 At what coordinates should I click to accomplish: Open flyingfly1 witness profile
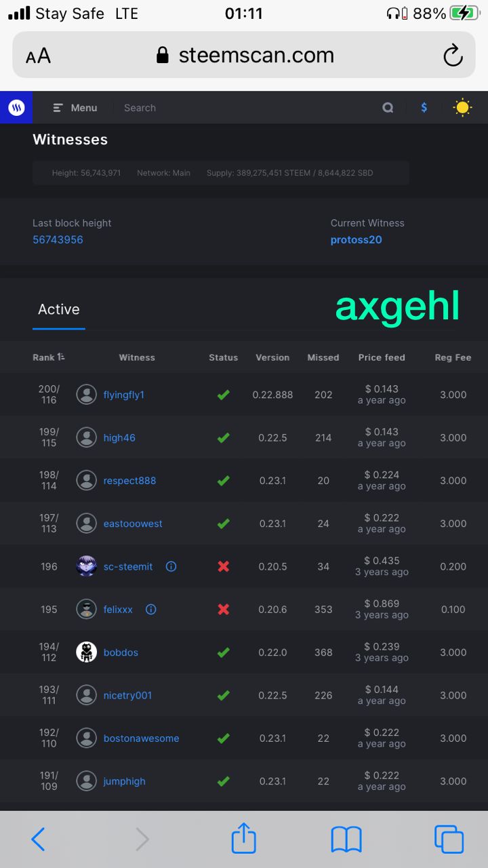point(124,395)
